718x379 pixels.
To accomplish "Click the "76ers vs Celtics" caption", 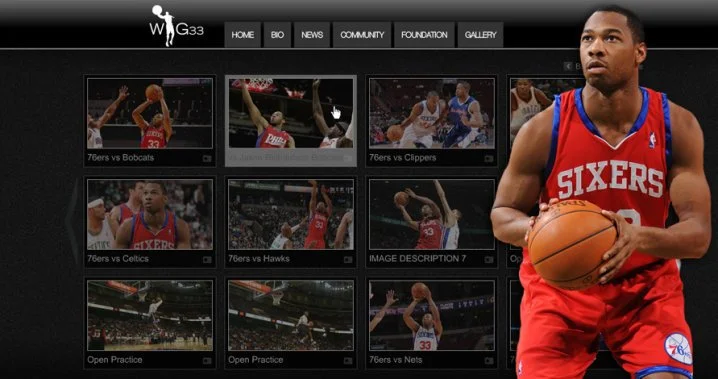I will pyautogui.click(x=118, y=259).
